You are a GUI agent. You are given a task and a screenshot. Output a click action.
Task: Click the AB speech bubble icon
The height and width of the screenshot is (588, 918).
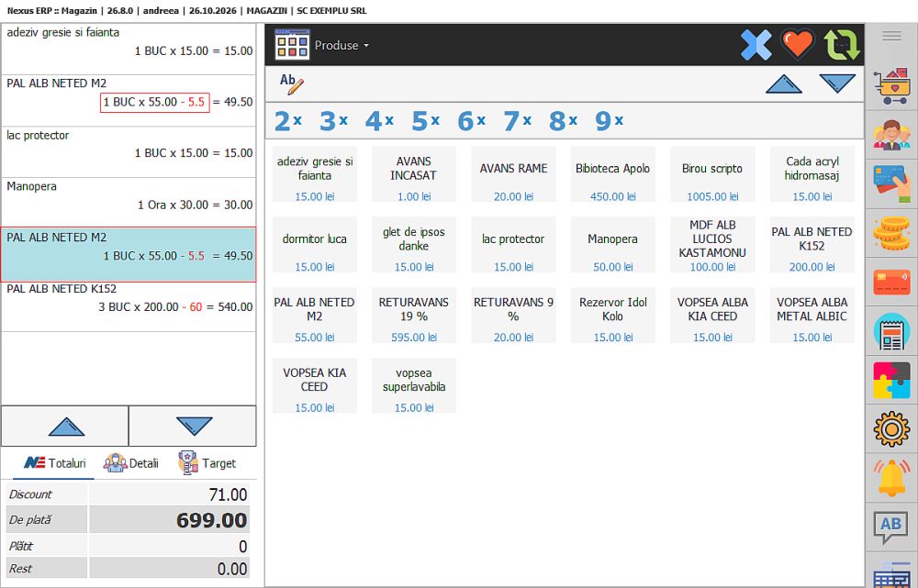(x=891, y=526)
